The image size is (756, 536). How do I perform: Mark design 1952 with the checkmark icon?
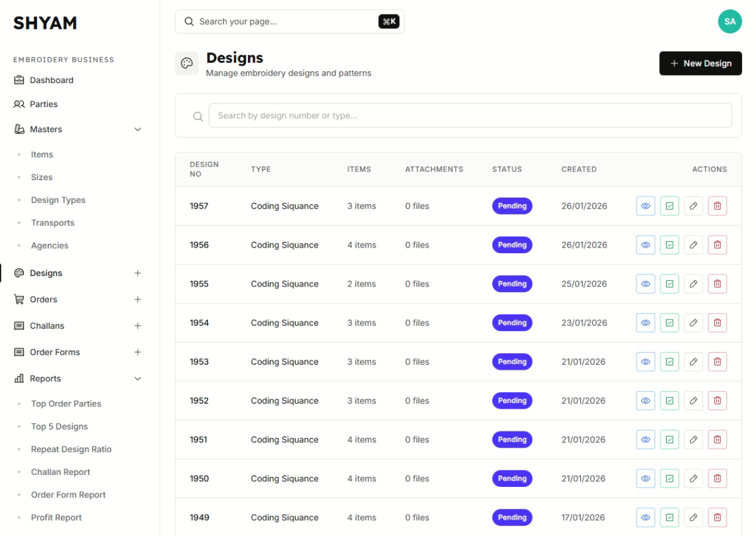pyautogui.click(x=669, y=401)
